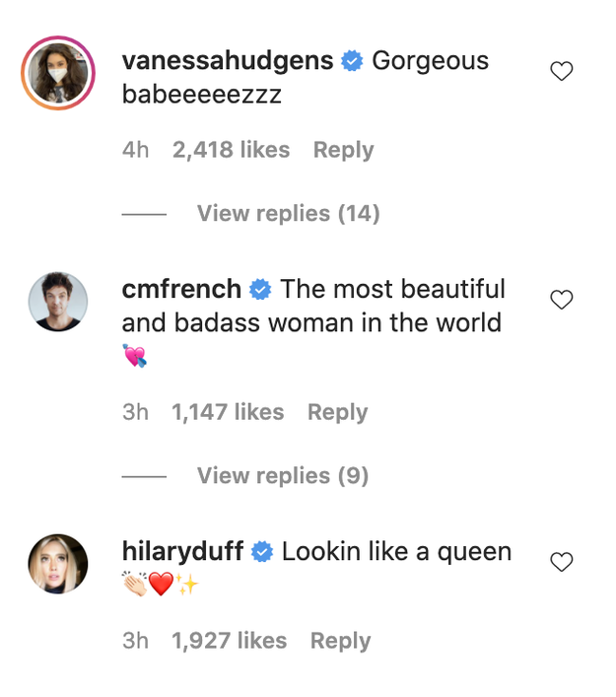
Task: Reply to hilaryduff's comment
Action: coord(340,641)
